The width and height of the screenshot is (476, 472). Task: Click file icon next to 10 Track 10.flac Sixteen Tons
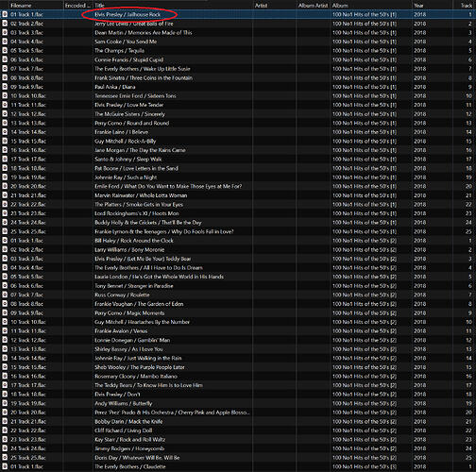tap(5, 96)
